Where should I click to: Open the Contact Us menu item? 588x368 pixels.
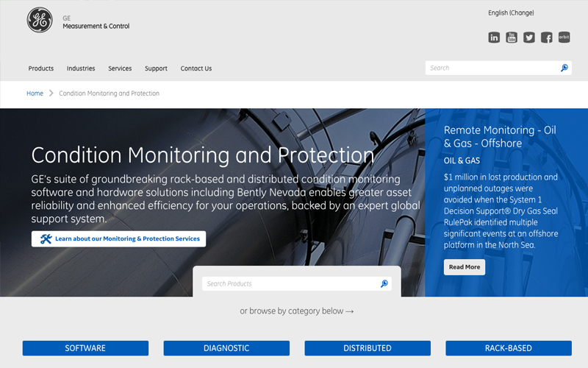[196, 68]
